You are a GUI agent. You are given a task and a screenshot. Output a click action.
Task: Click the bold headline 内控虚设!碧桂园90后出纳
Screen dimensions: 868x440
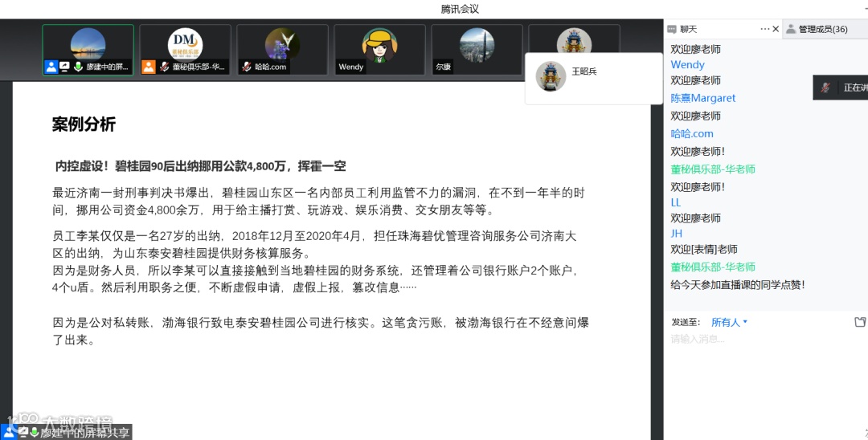point(200,166)
